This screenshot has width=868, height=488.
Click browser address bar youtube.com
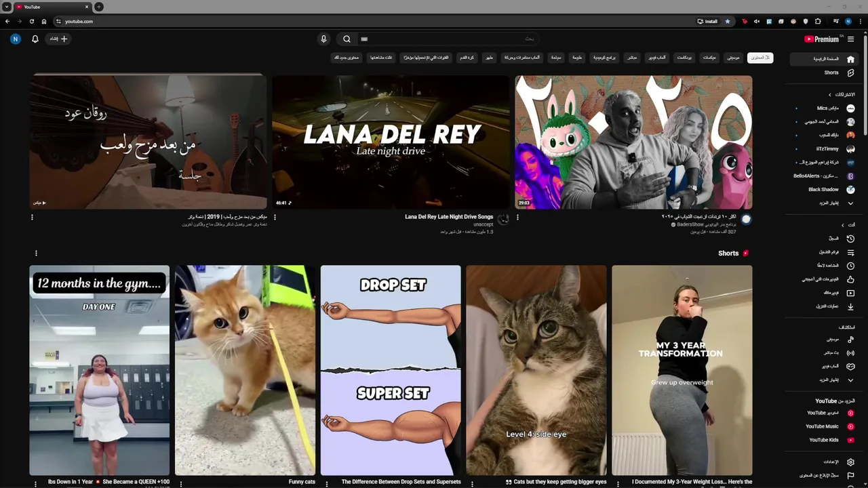[79, 22]
